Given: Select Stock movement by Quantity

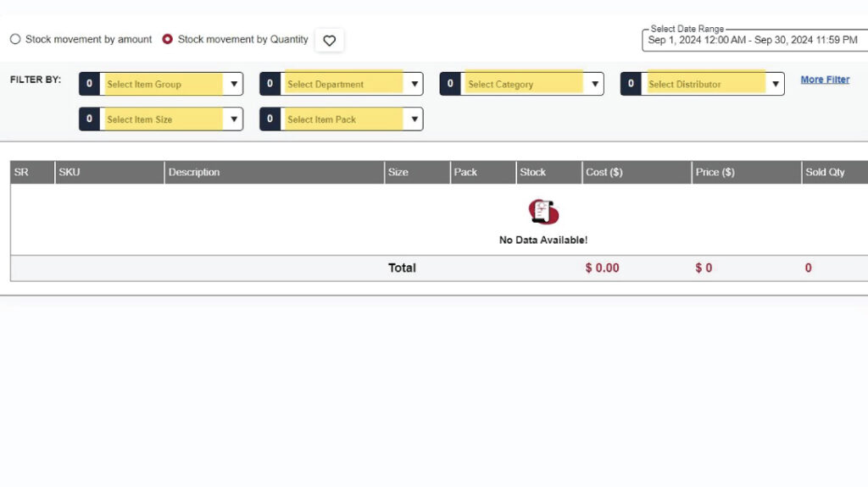Looking at the screenshot, I should (x=168, y=39).
